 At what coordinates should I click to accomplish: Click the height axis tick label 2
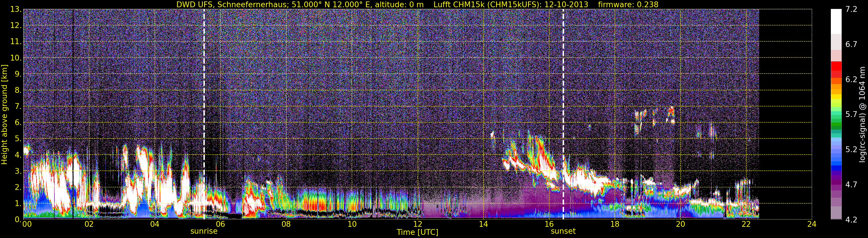point(18,188)
